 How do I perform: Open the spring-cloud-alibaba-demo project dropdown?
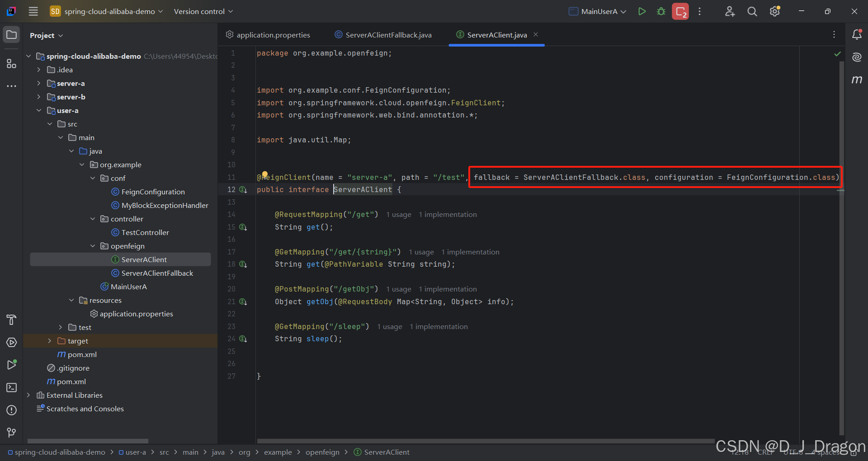pyautogui.click(x=106, y=11)
